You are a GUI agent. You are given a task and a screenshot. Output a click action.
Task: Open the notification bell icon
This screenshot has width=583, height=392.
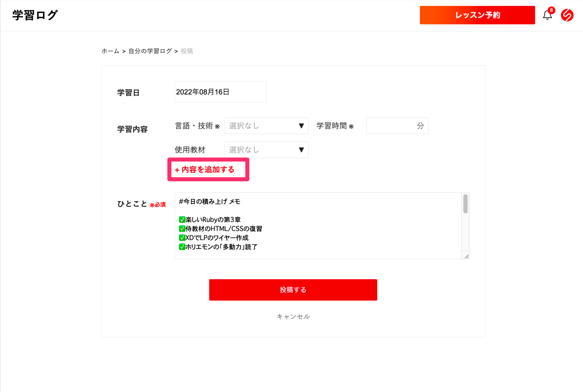click(x=547, y=15)
